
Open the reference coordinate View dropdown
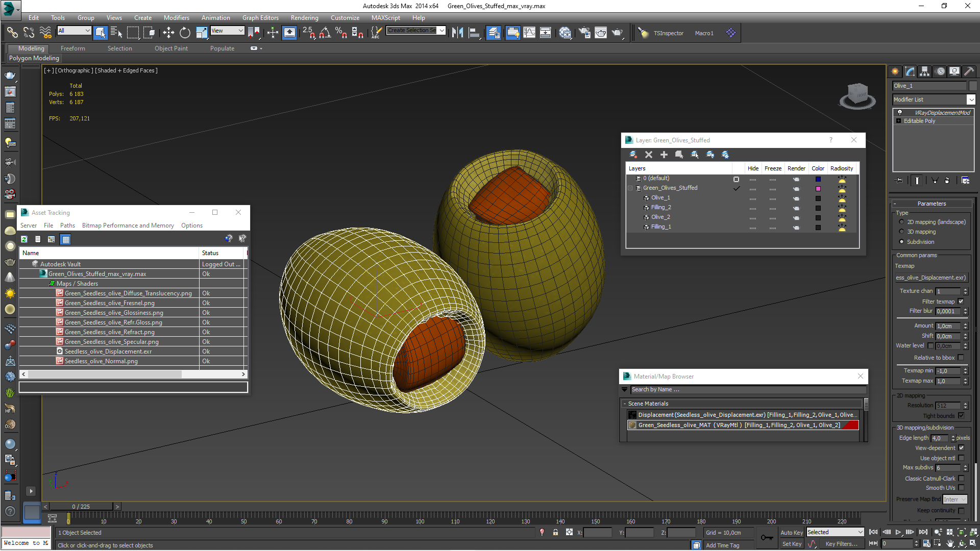228,31
